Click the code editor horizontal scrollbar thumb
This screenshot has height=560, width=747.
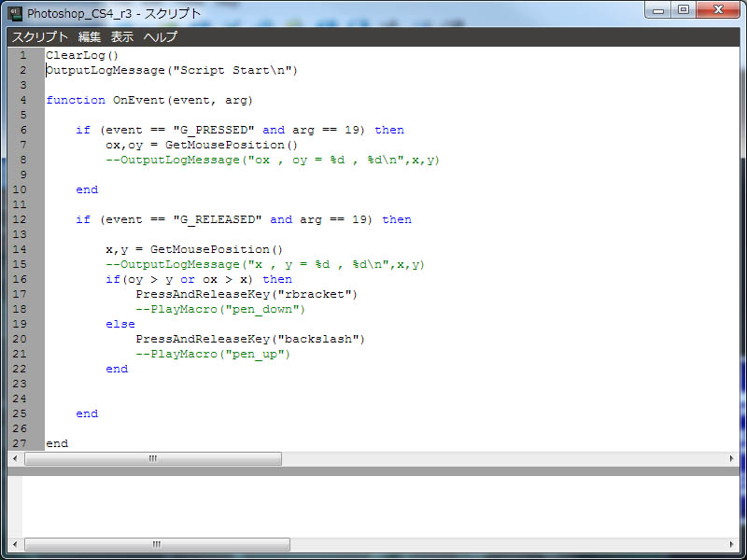[153, 458]
